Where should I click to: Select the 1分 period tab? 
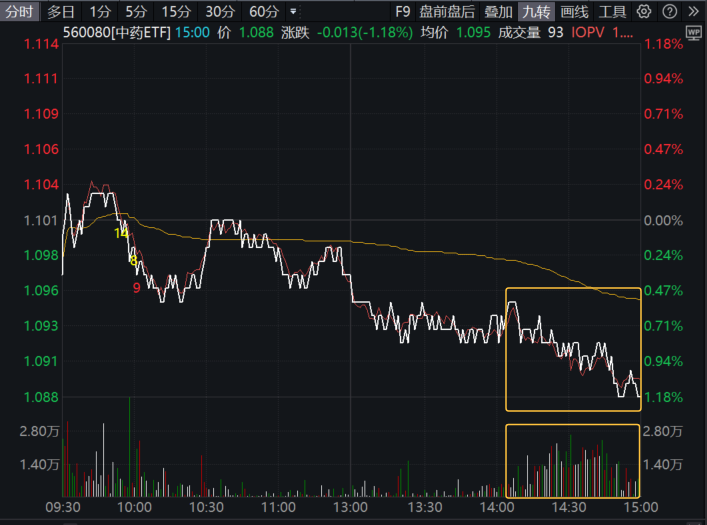[99, 12]
